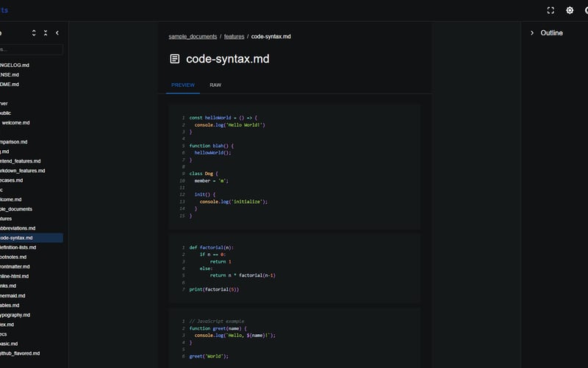Open inline-html.md in the sidebar
Viewport: 588px width, 368px height.
[x=14, y=277]
